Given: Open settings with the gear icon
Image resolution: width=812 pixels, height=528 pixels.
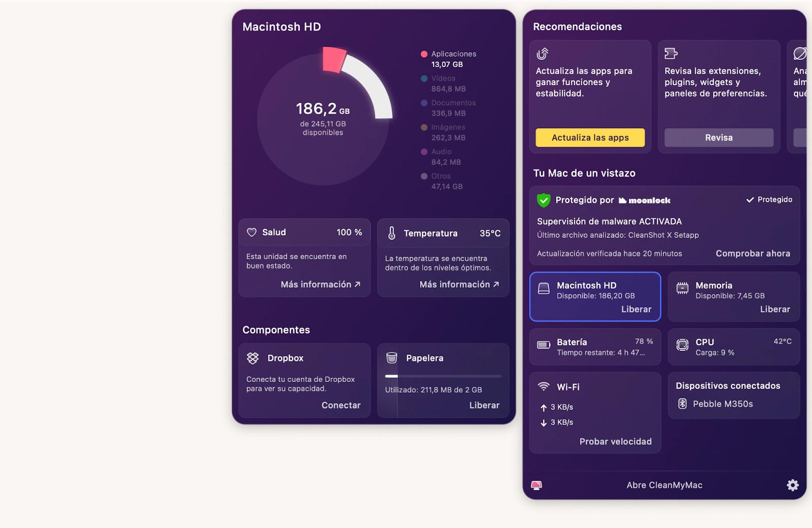Looking at the screenshot, I should coord(792,485).
